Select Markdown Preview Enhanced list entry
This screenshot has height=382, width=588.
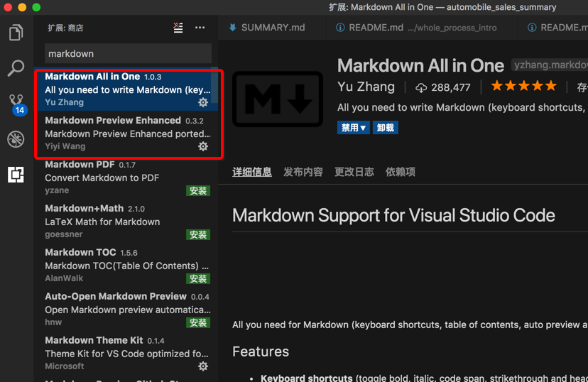coord(126,133)
